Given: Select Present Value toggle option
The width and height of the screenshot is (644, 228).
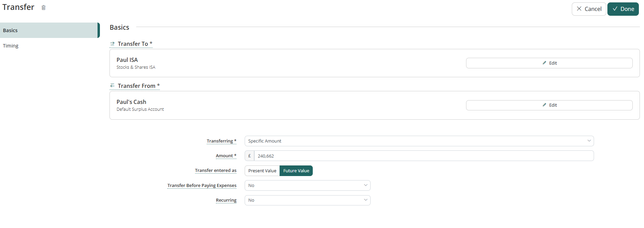Looking at the screenshot, I should (x=262, y=171).
